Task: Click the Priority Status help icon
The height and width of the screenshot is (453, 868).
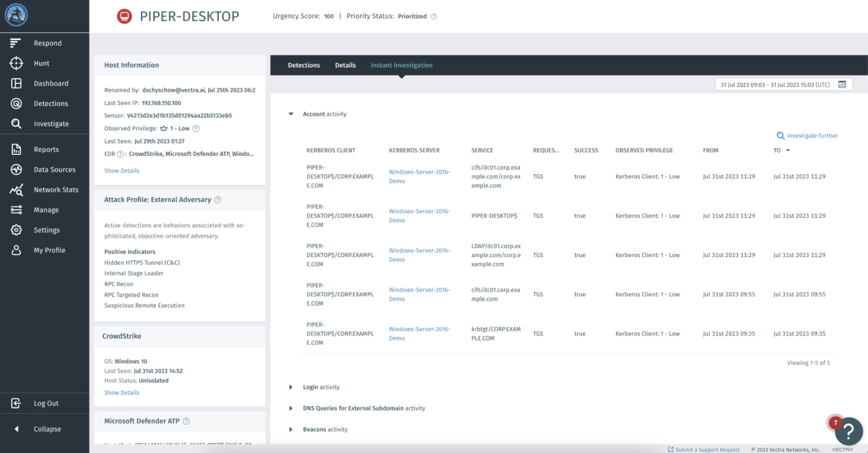Action: pyautogui.click(x=434, y=16)
